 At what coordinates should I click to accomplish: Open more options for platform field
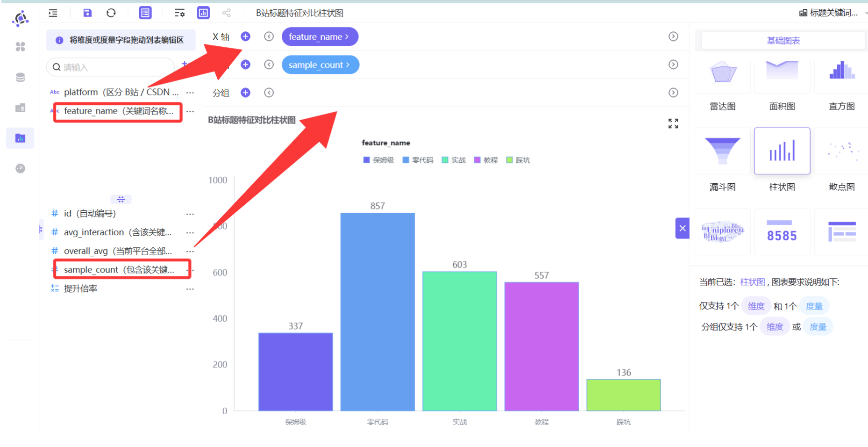coord(190,93)
